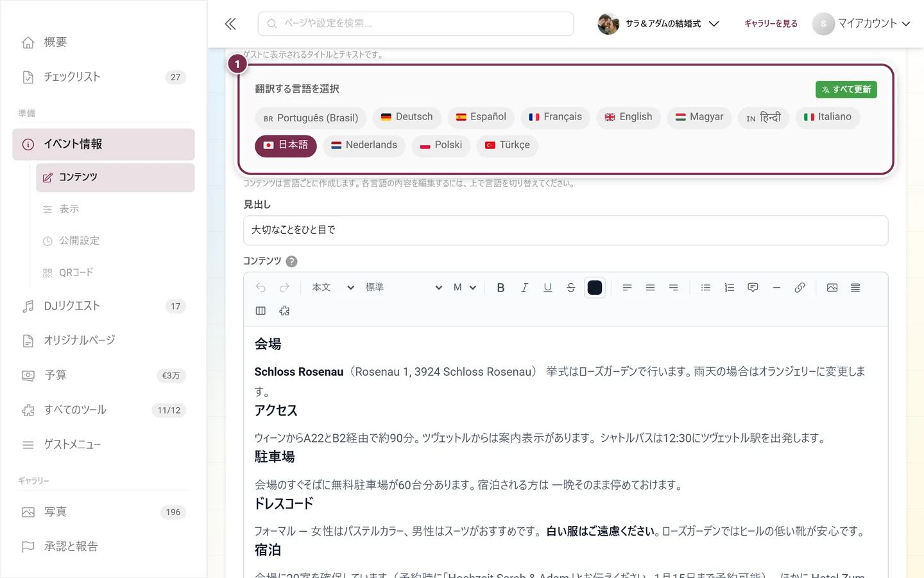Insert an image into the content
This screenshot has height=578, width=924.
[x=832, y=288]
